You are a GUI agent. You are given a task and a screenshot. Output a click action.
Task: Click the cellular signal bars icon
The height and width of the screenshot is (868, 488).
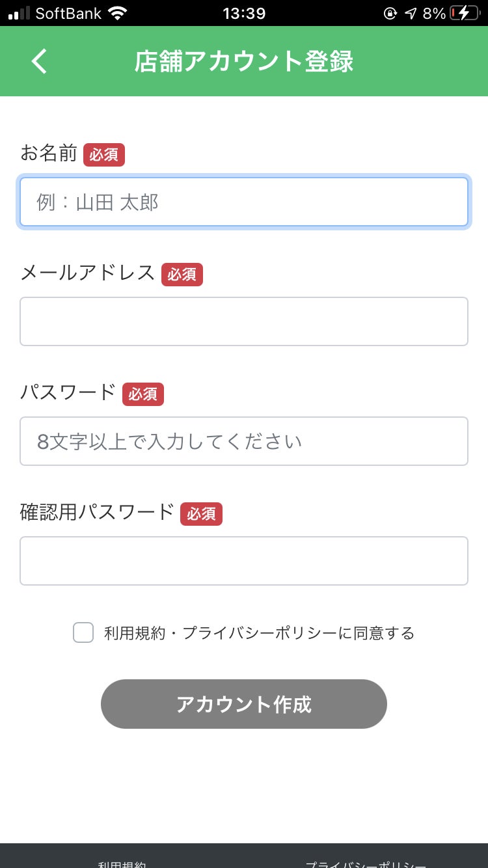20,13
